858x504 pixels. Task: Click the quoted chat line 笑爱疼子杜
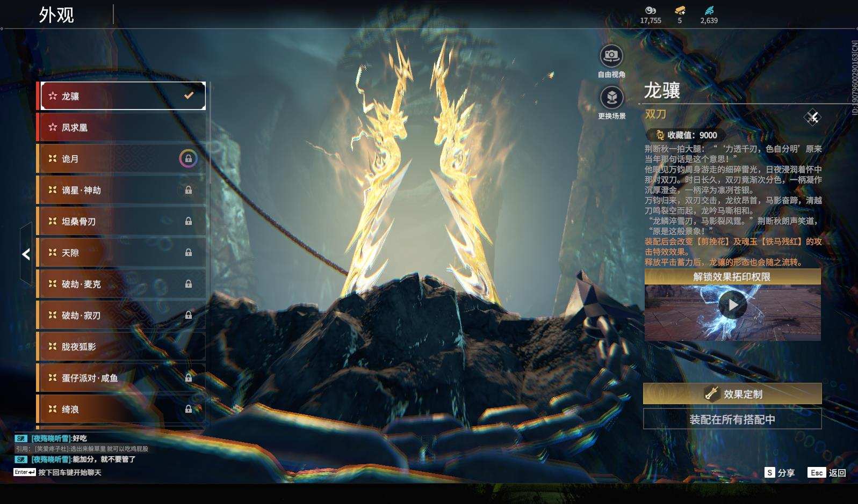[x=82, y=449]
